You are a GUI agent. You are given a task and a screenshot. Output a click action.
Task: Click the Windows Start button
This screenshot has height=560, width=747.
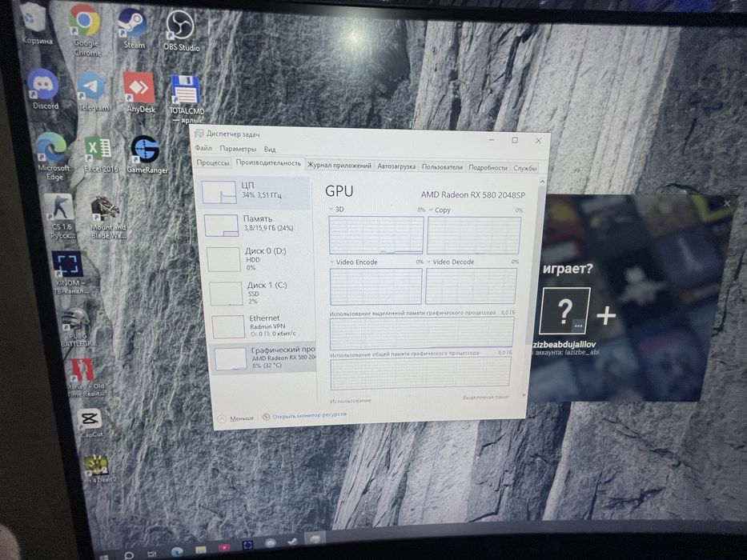coord(103,556)
